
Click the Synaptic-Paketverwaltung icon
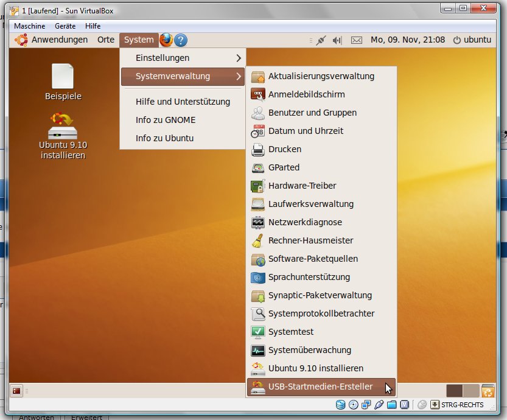[x=257, y=295]
